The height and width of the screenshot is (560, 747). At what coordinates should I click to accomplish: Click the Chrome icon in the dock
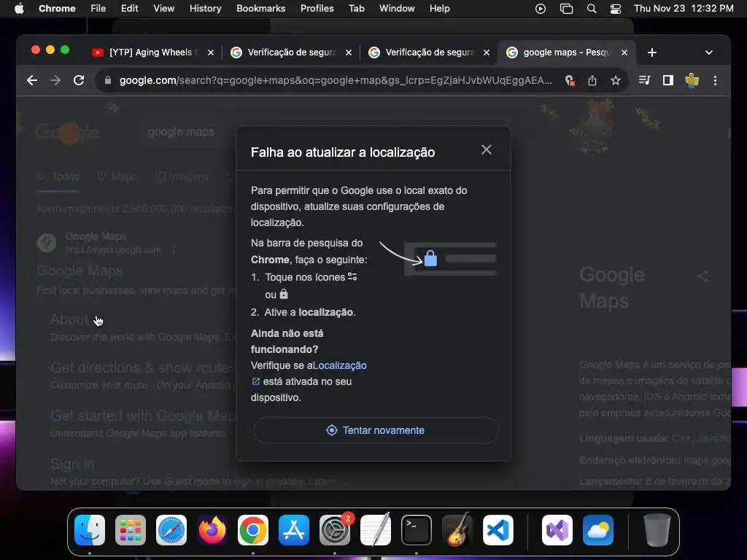[x=253, y=530]
